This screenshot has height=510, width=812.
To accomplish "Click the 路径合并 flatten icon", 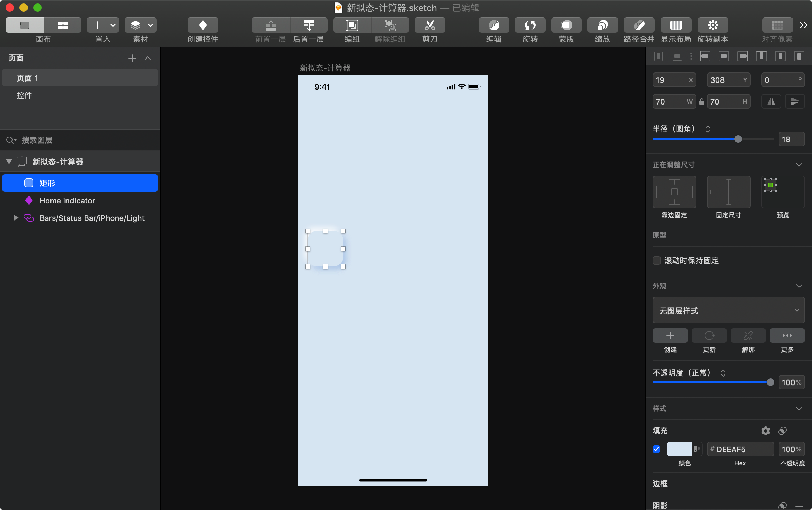I will click(639, 25).
